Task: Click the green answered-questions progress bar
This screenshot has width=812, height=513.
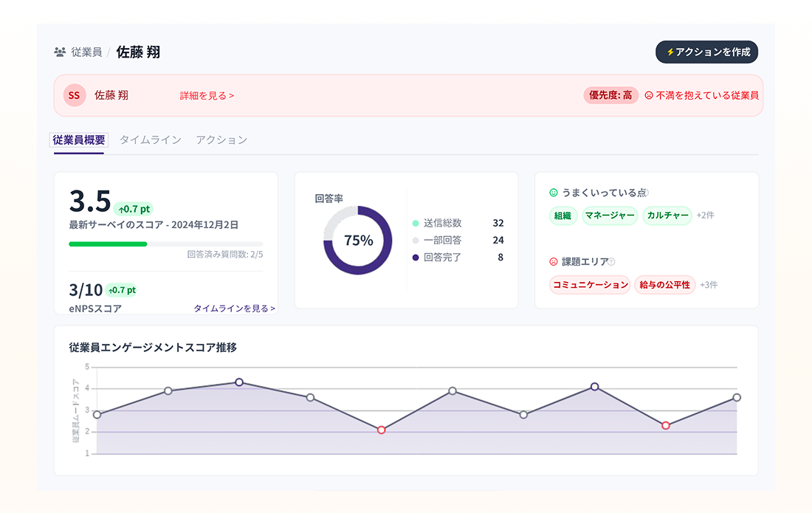Action: (x=108, y=244)
